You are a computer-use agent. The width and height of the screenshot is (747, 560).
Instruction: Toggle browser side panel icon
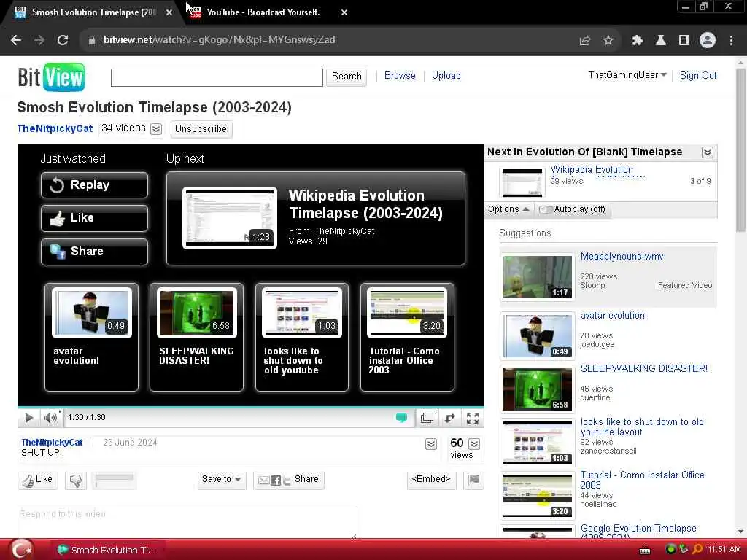coord(684,41)
